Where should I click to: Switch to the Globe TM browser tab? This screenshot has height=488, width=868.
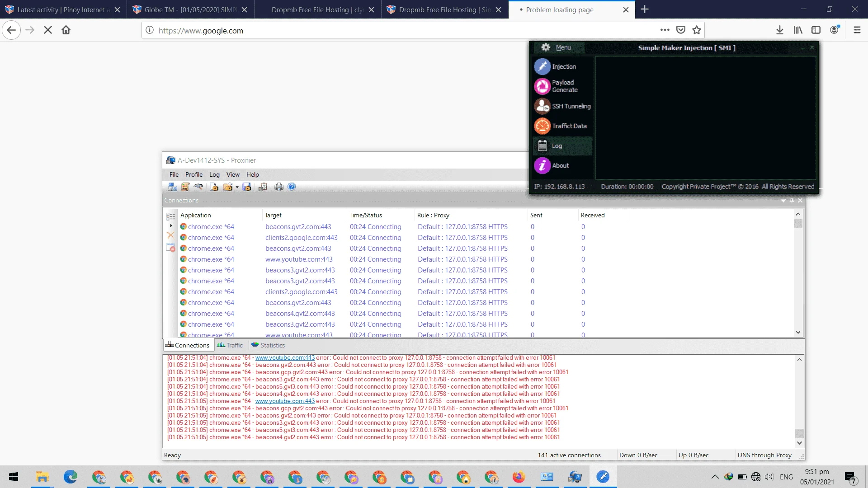(x=190, y=9)
